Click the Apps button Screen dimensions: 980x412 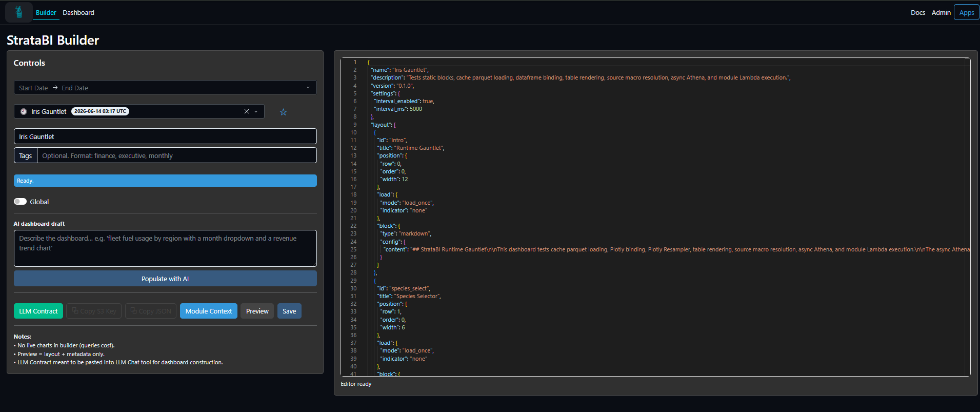point(966,12)
